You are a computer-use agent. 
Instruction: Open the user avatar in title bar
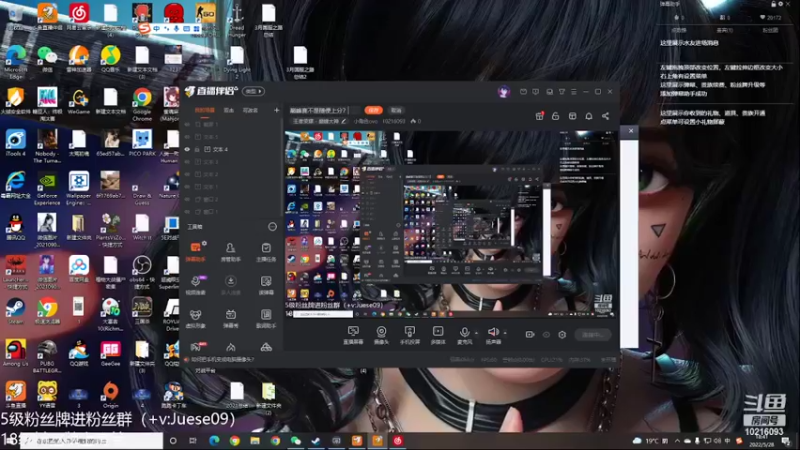[x=504, y=92]
